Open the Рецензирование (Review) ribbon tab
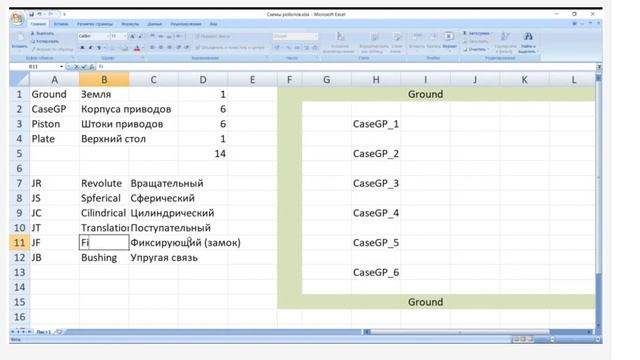Image resolution: width=640 pixels, height=360 pixels. pos(186,24)
